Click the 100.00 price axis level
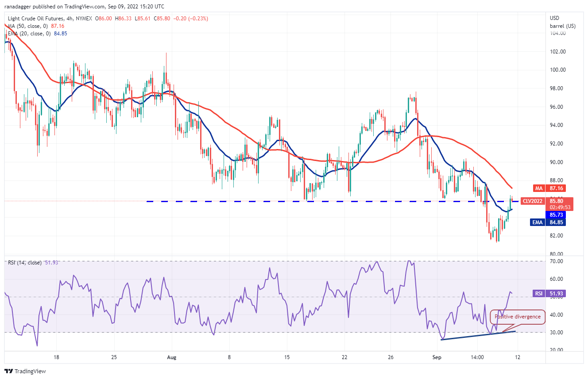The width and height of the screenshot is (588, 379). coord(558,70)
